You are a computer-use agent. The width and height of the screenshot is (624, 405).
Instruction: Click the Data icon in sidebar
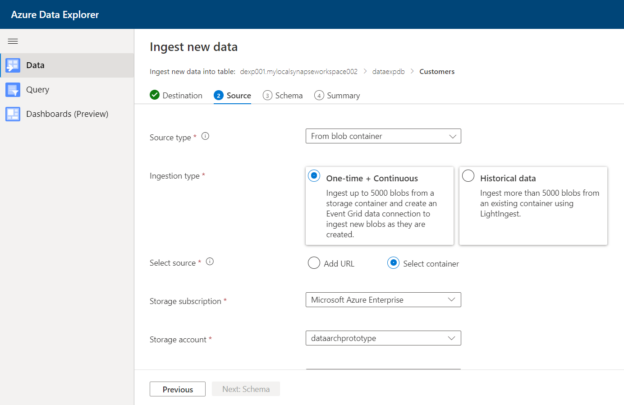pos(13,66)
